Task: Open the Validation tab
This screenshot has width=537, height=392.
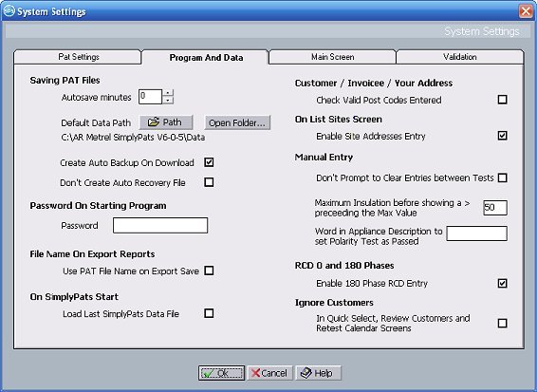Action: point(459,57)
